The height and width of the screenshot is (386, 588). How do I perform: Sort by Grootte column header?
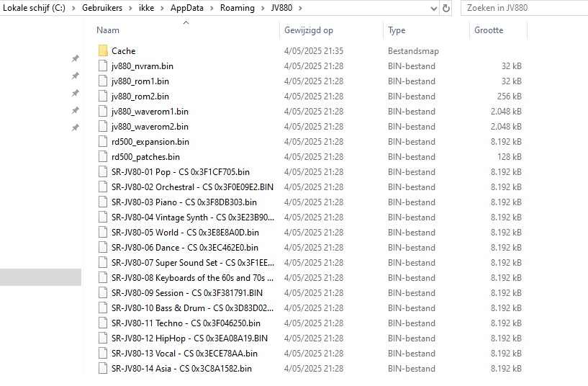[x=489, y=30]
